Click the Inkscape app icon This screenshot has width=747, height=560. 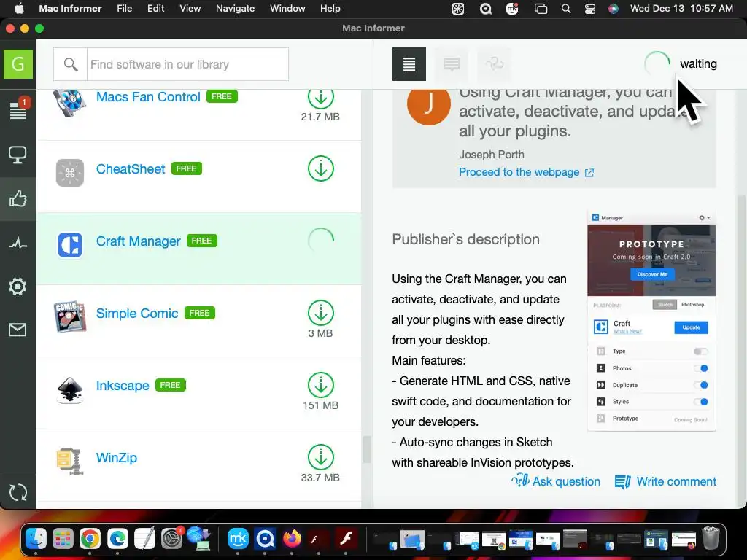tap(70, 389)
